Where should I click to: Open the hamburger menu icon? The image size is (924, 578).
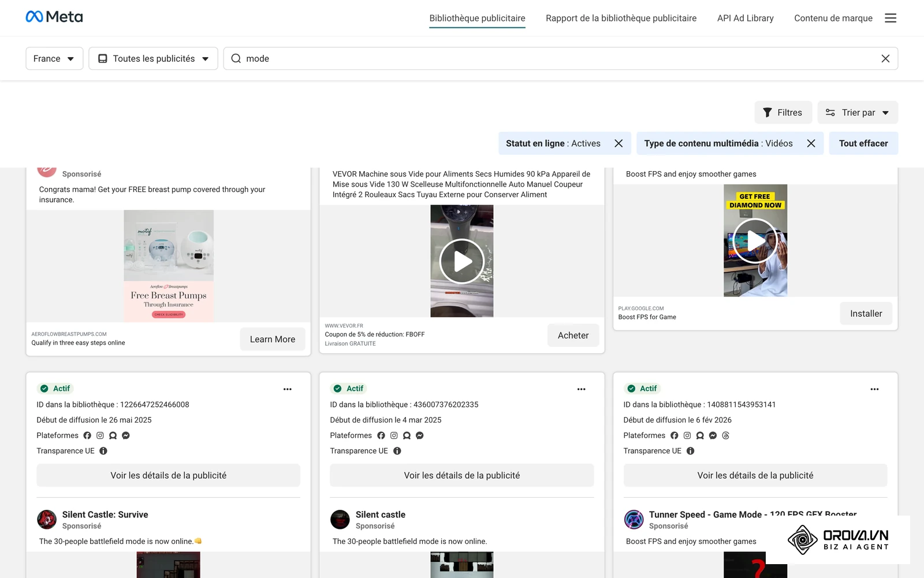tap(891, 18)
